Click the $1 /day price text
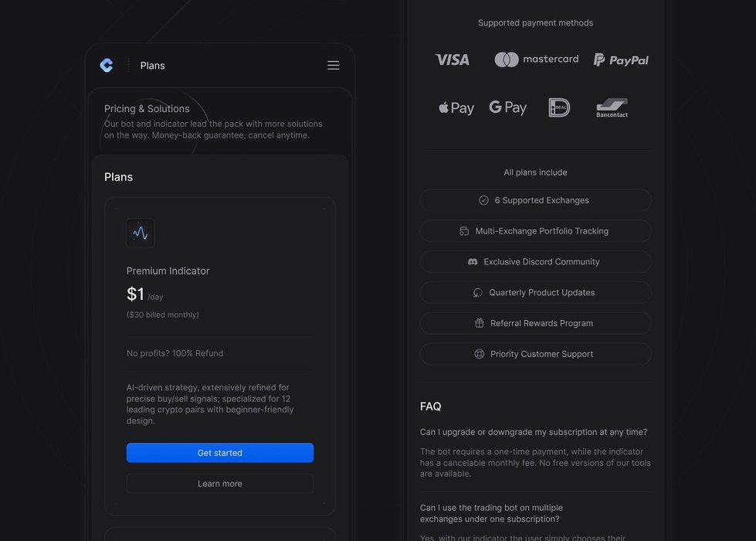The height and width of the screenshot is (541, 756). click(144, 294)
